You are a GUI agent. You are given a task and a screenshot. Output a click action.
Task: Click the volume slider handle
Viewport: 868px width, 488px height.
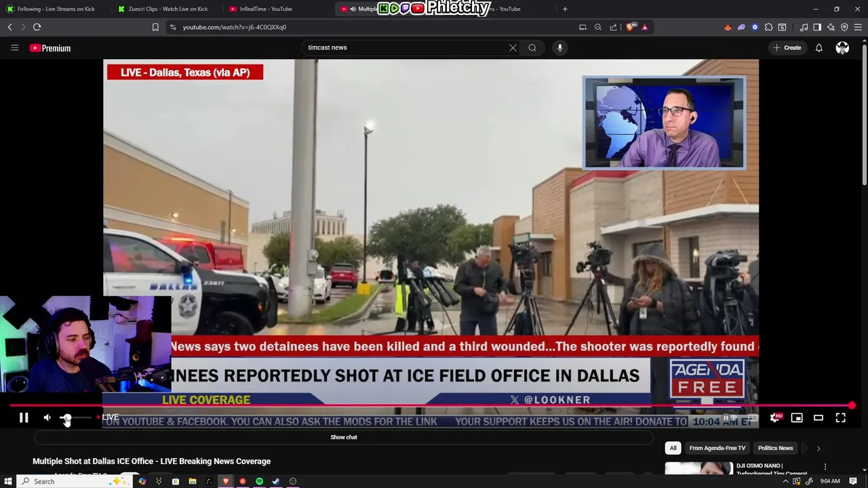coord(66,418)
